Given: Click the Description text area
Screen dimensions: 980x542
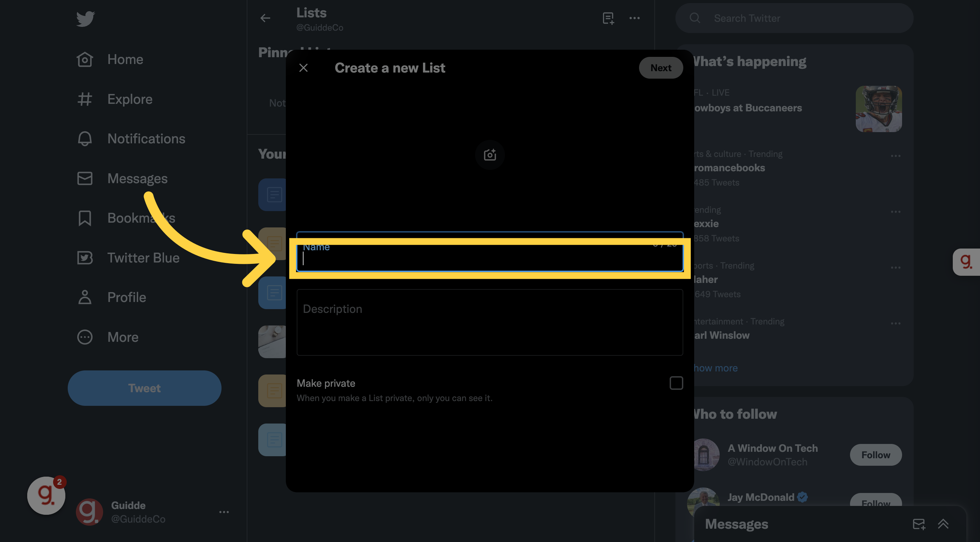Looking at the screenshot, I should 490,322.
